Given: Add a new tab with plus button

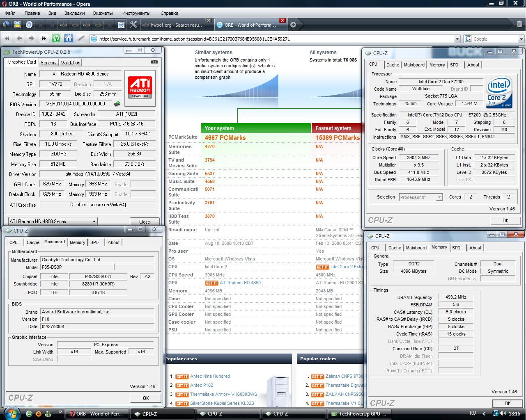Looking at the screenshot, I should point(293,25).
